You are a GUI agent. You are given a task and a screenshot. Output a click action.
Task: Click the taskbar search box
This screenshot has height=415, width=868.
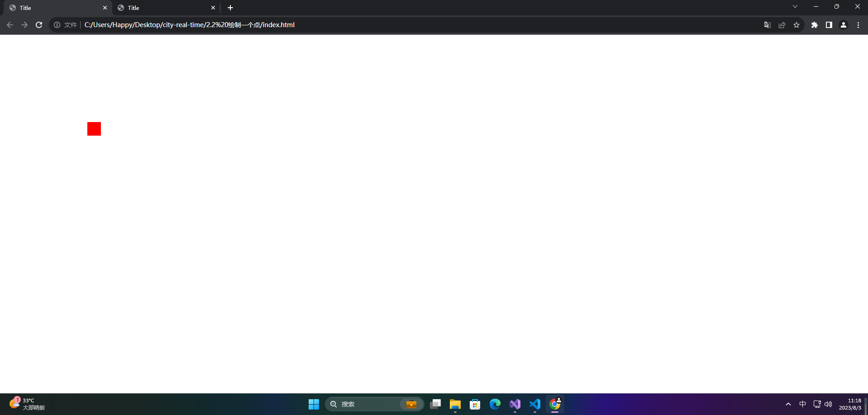tap(375, 404)
